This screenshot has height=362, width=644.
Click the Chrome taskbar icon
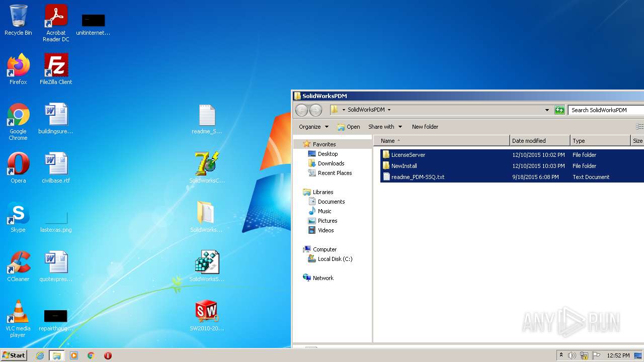pyautogui.click(x=91, y=355)
